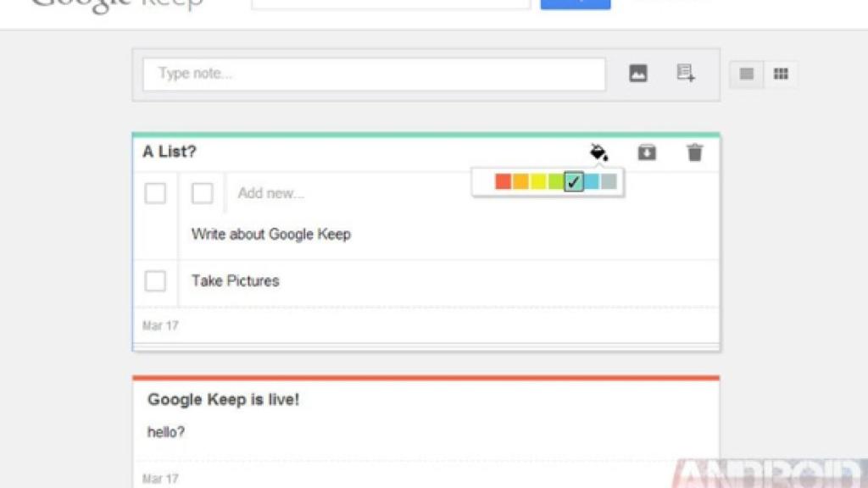Switch to multi-column grid view

[x=780, y=74]
